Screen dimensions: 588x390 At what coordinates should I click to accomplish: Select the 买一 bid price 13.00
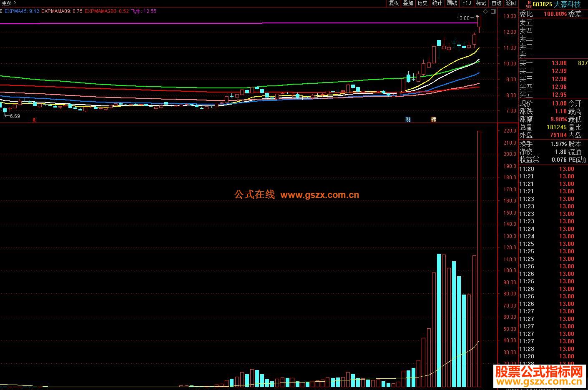(559, 63)
